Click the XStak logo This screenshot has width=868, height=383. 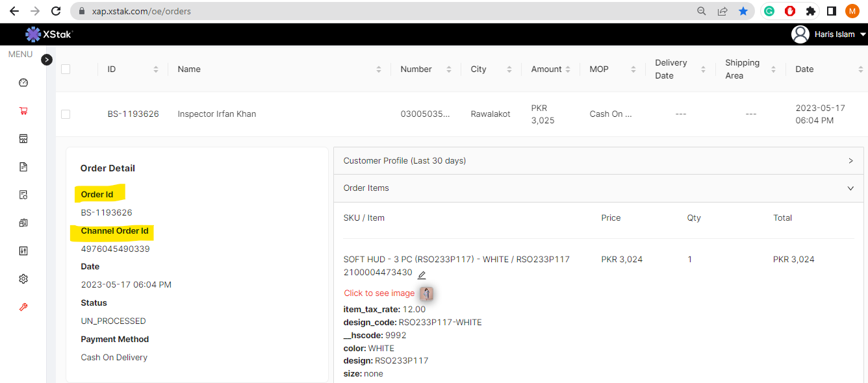pyautogui.click(x=49, y=34)
